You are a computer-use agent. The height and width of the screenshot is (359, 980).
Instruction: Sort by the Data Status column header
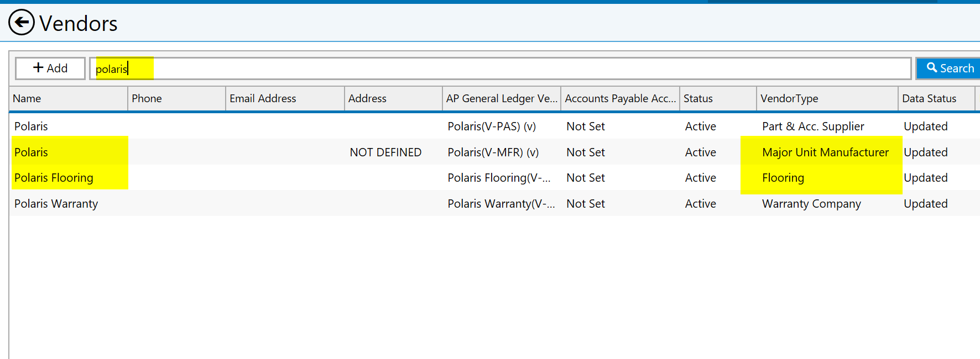click(936, 99)
